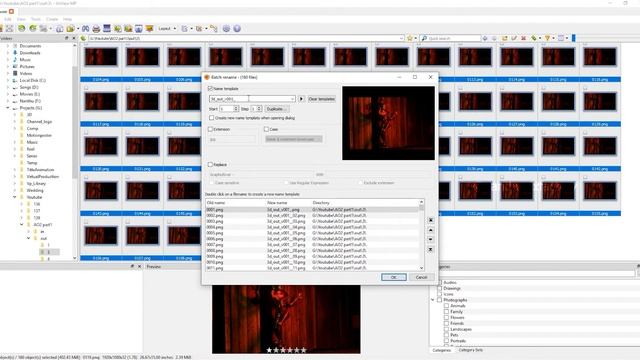Expand the Local Disk (C:) node
640x360 pixels.
click(7, 80)
